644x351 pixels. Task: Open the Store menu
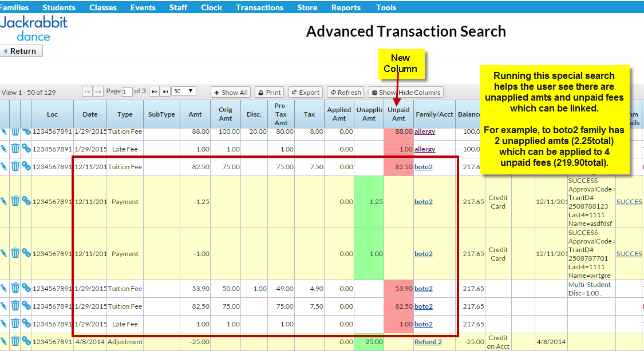pyautogui.click(x=307, y=7)
